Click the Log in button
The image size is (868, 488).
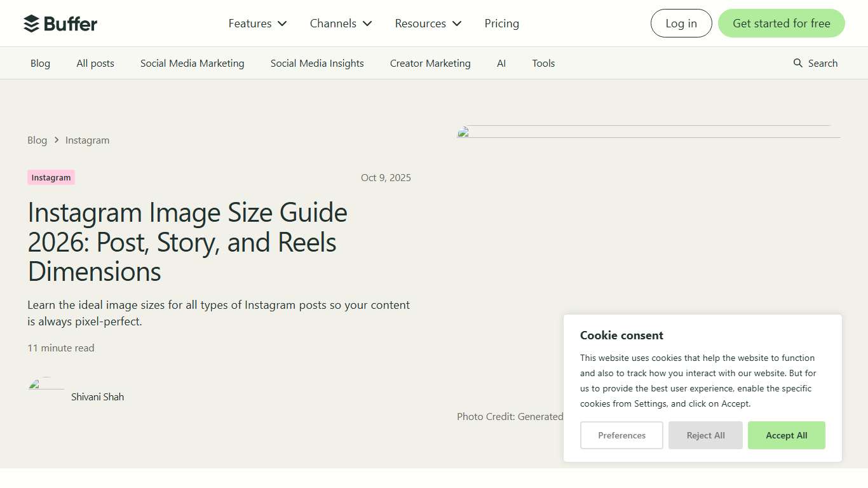(x=681, y=23)
